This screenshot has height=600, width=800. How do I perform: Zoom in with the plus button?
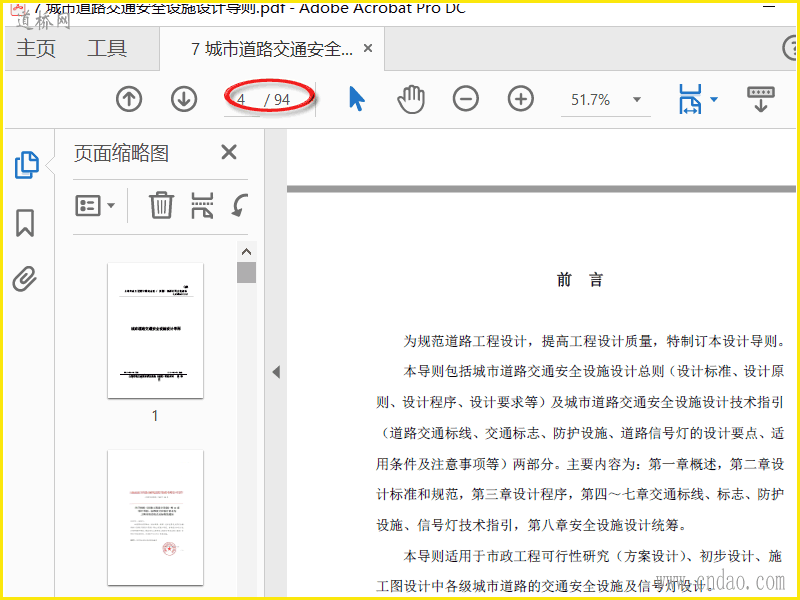coord(520,98)
